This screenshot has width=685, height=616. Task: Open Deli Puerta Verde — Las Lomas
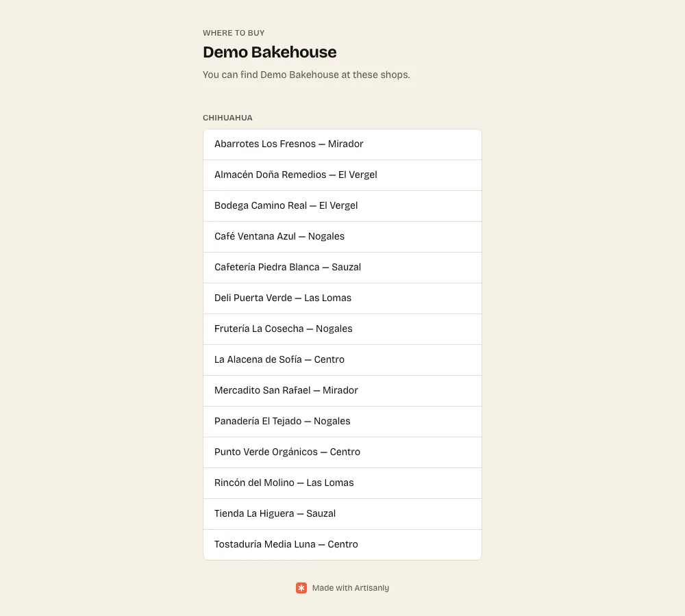[x=342, y=298]
